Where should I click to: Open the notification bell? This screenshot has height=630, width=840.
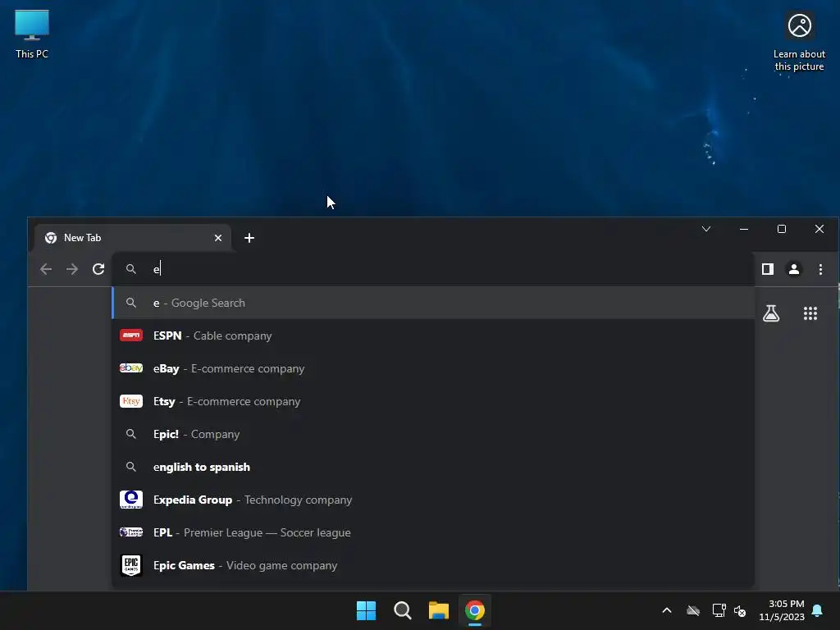[x=818, y=610]
